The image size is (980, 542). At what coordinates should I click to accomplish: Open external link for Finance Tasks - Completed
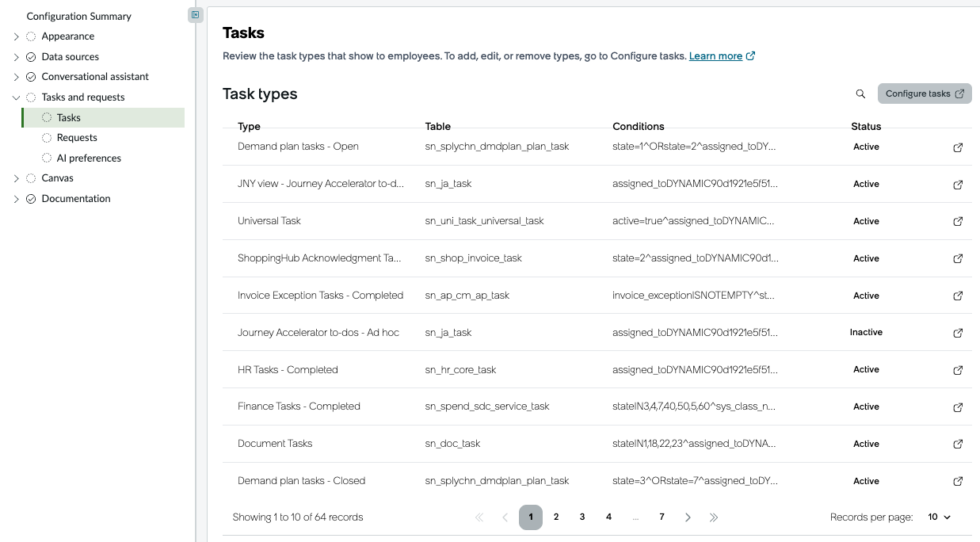pyautogui.click(x=958, y=407)
